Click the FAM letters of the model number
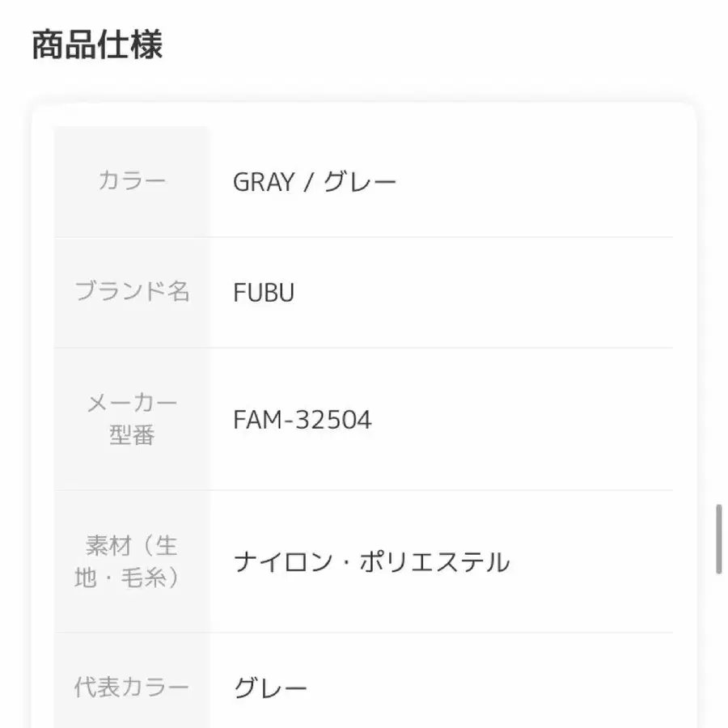Viewport: 728px width, 728px height. tap(256, 421)
